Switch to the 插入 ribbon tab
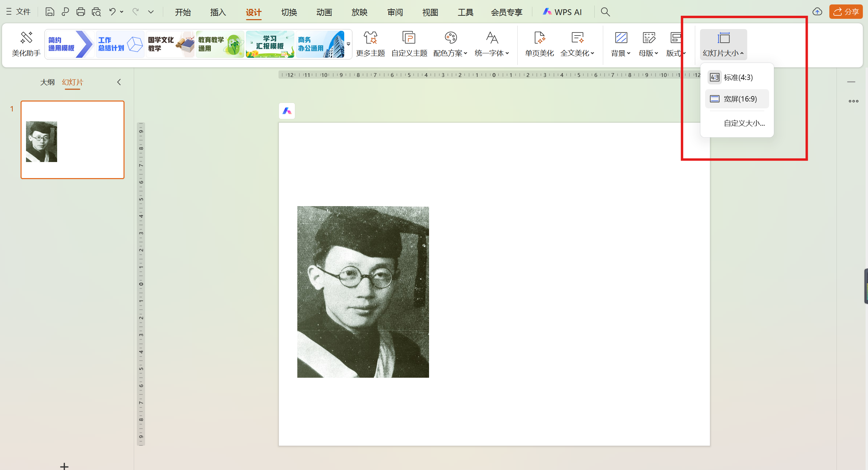Viewport: 868px width, 470px height. click(218, 12)
